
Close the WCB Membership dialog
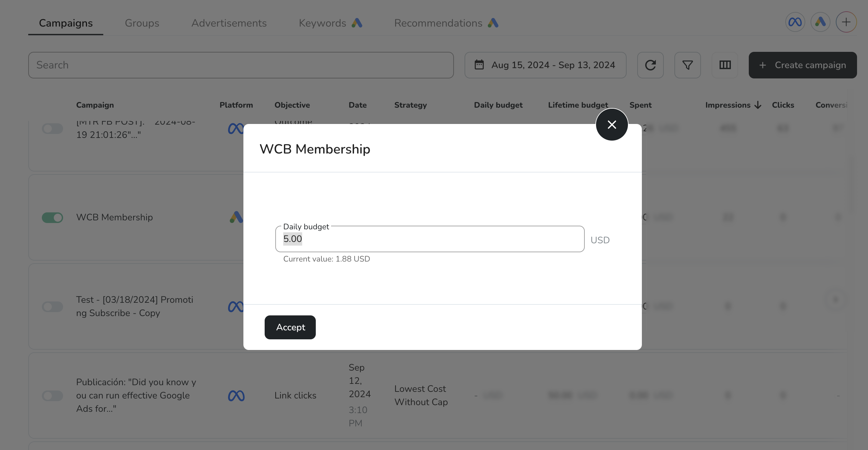click(x=612, y=125)
